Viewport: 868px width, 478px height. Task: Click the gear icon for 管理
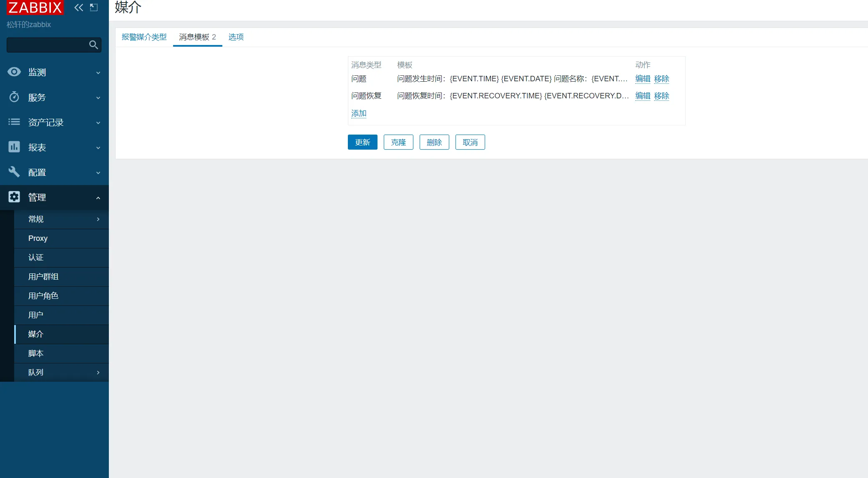tap(14, 197)
